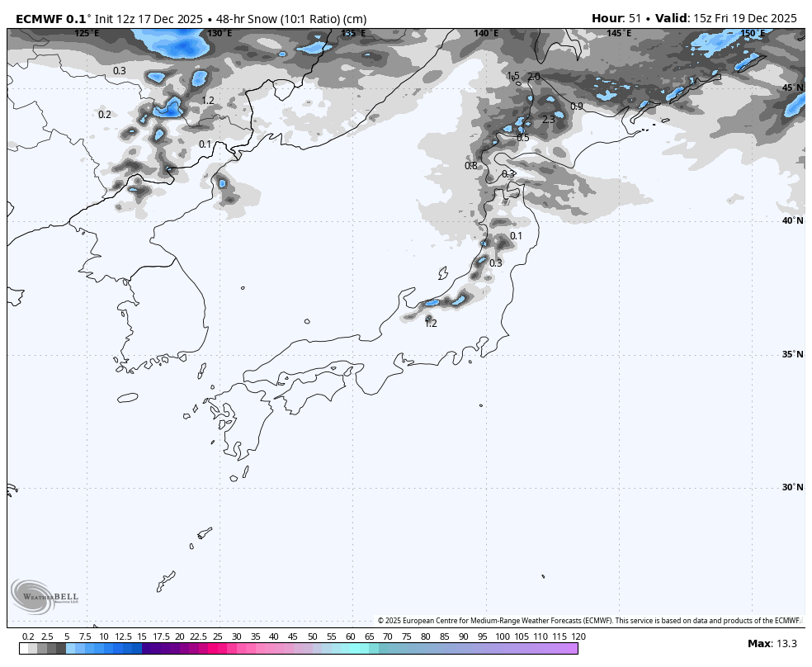Screen dimensions: 812x667
Task: Select the Max: 13.3 readout
Action: pyautogui.click(x=771, y=644)
